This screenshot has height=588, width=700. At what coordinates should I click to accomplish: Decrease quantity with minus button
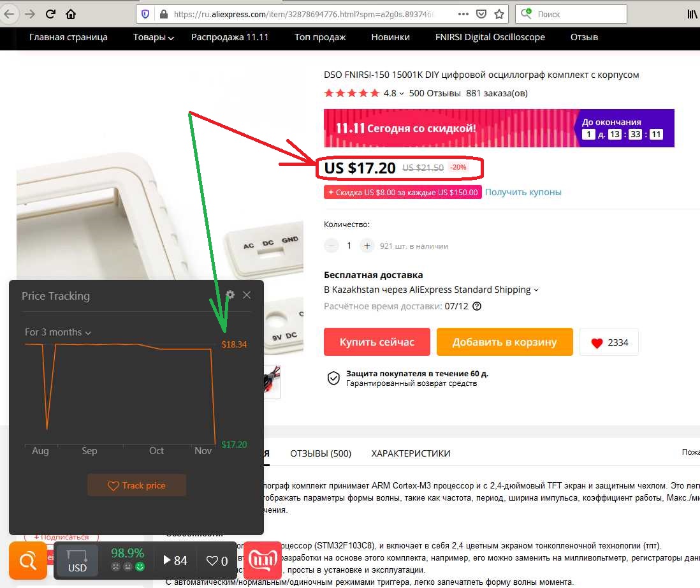pos(332,246)
